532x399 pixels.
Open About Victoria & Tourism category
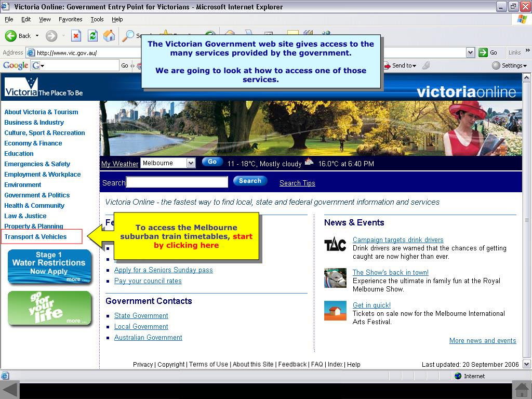41,112
